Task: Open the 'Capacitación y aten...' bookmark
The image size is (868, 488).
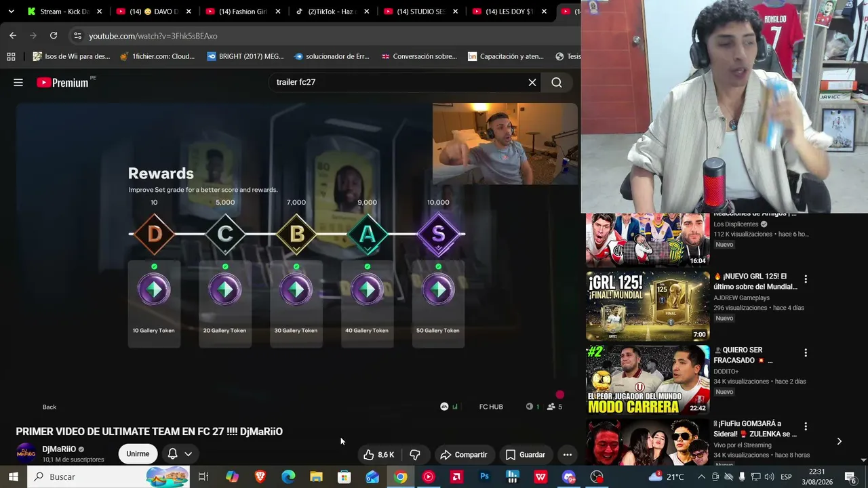Action: click(x=507, y=56)
